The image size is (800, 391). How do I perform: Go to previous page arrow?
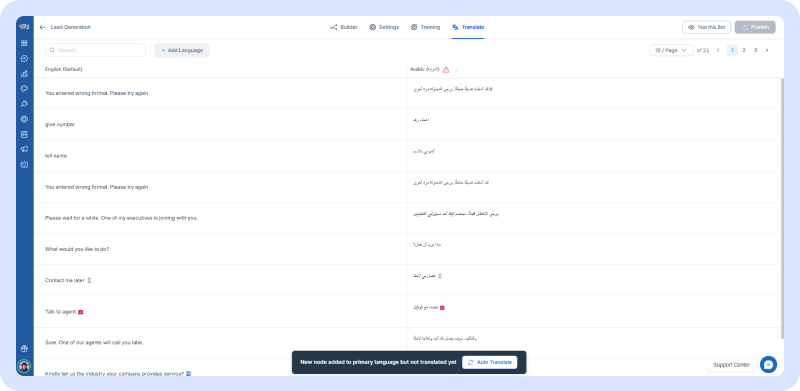pyautogui.click(x=718, y=50)
